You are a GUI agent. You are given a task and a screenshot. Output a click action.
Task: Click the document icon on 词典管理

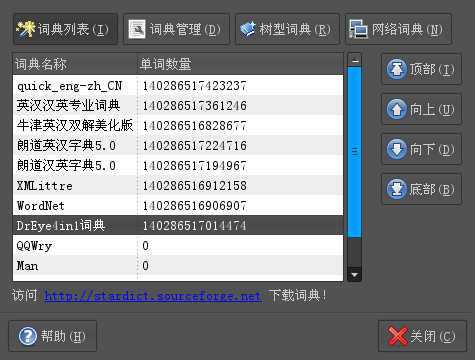pos(137,29)
